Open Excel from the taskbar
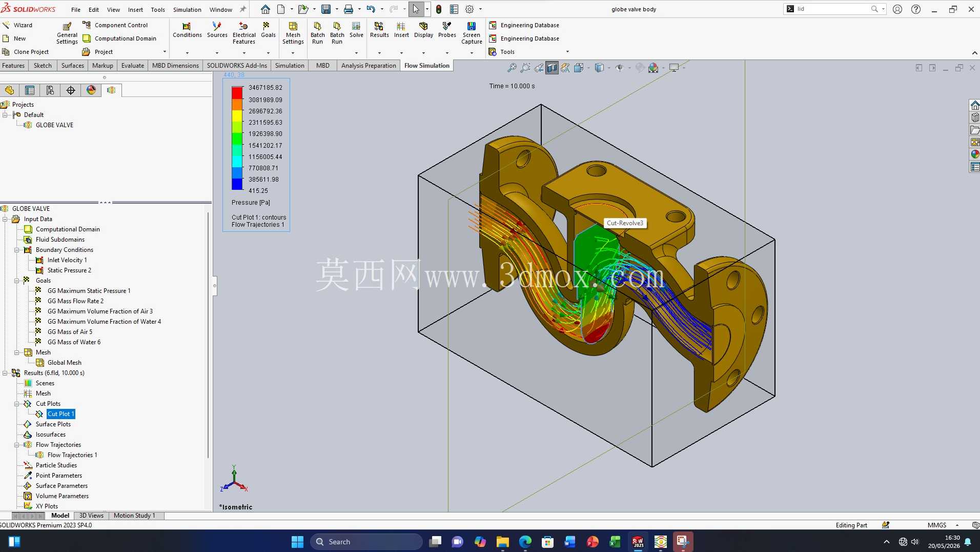Image resolution: width=980 pixels, height=552 pixels. (615, 542)
